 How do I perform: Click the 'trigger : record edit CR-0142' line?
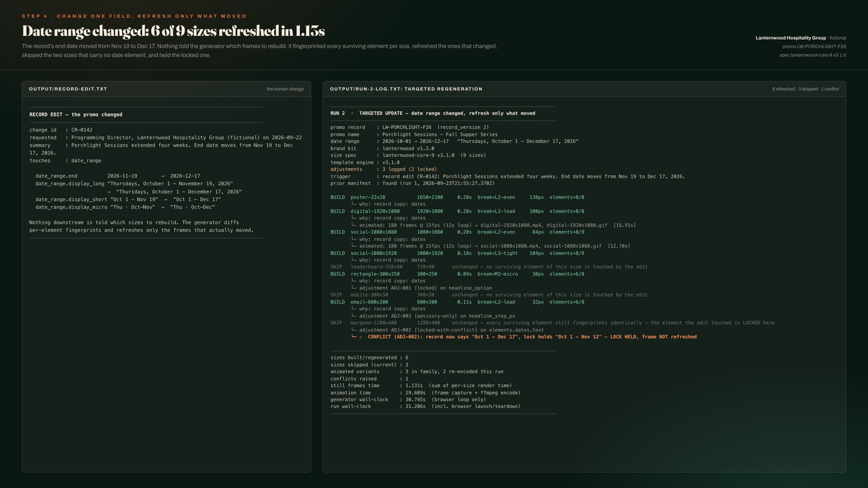(507, 177)
